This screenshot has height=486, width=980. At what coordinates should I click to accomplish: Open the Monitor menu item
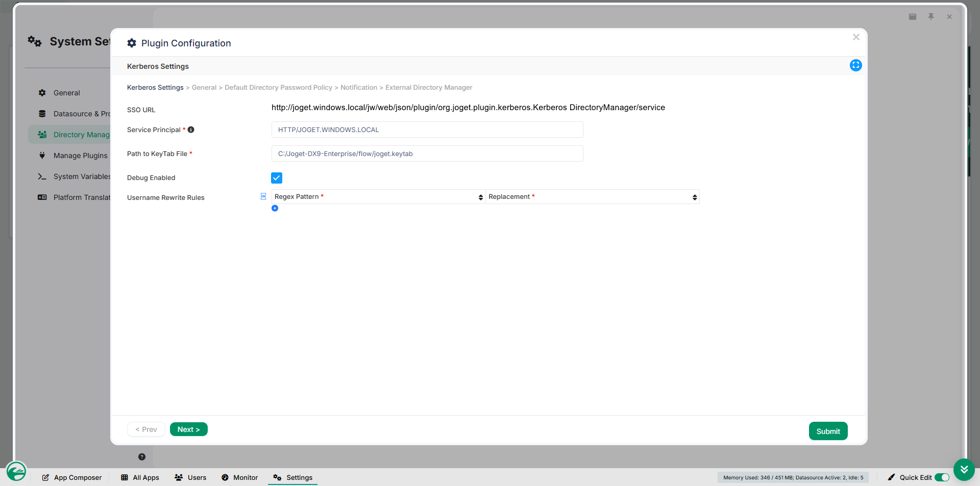[240, 477]
